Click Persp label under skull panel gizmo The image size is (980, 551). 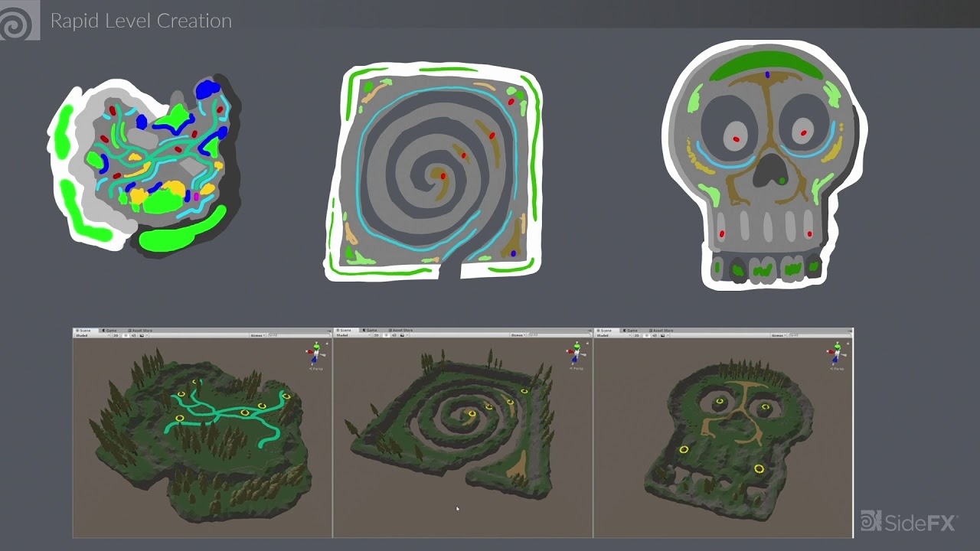coord(837,369)
